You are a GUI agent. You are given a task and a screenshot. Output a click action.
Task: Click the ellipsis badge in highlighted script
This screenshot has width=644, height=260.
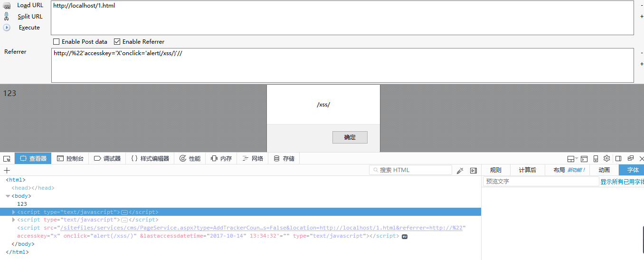(x=124, y=212)
